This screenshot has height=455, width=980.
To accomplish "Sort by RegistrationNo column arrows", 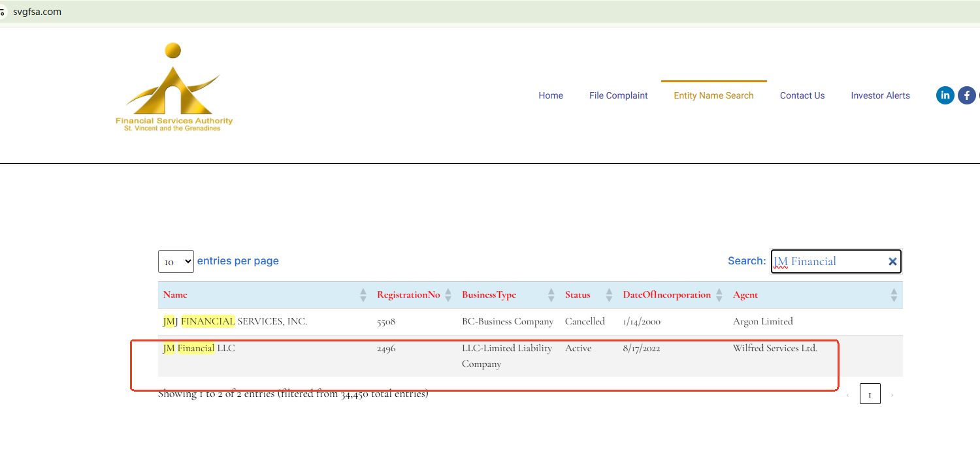I will [x=448, y=295].
